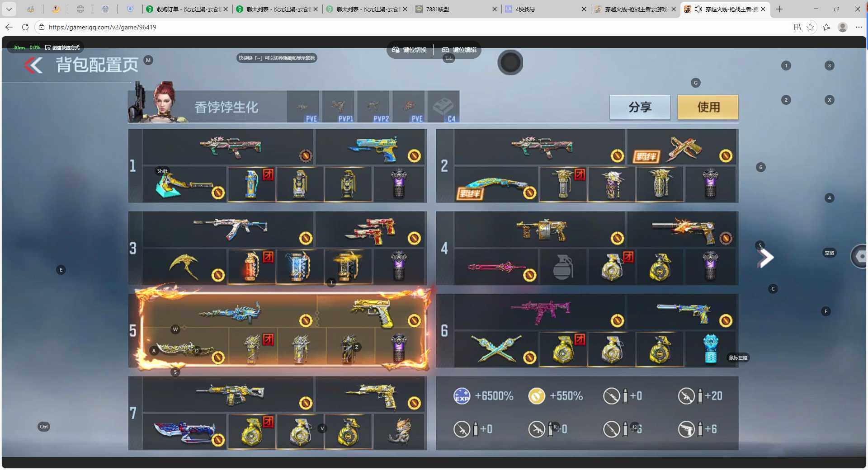Click the 香饽饽生化 loadout name
The width and height of the screenshot is (868, 470).
point(226,107)
